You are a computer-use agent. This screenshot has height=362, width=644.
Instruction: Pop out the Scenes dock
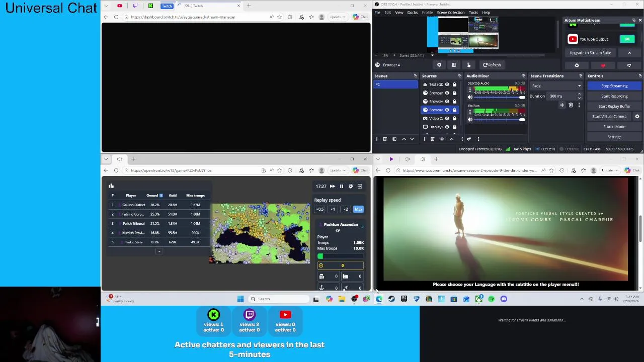point(415,76)
